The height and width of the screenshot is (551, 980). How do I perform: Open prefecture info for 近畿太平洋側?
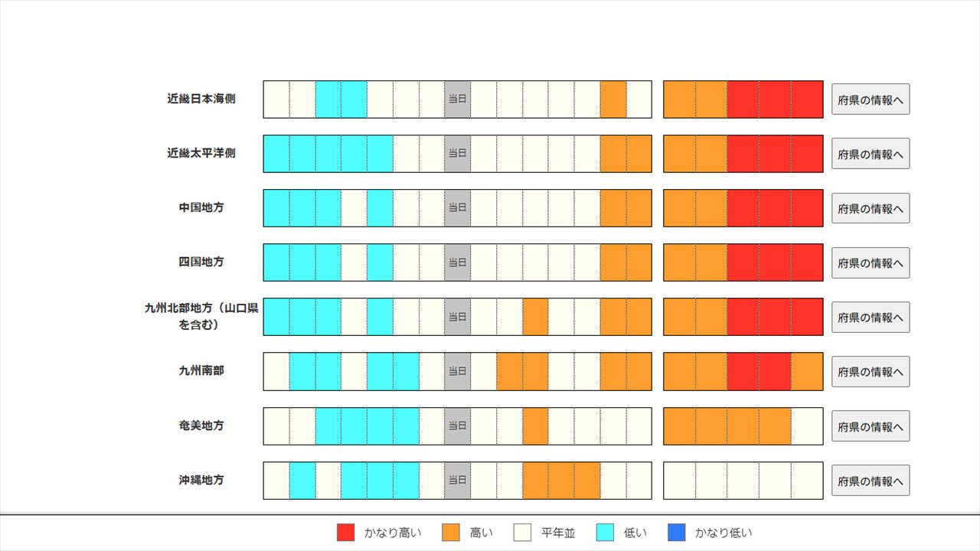tap(871, 154)
